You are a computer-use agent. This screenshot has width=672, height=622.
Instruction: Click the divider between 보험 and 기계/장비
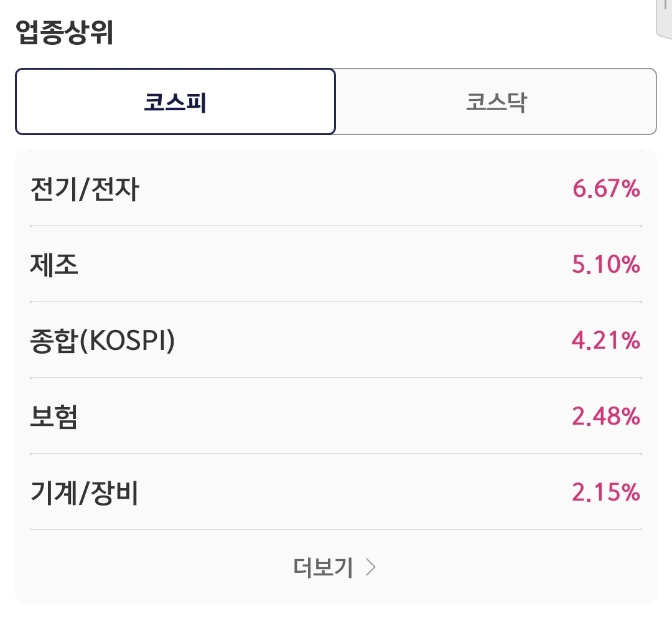point(336,453)
